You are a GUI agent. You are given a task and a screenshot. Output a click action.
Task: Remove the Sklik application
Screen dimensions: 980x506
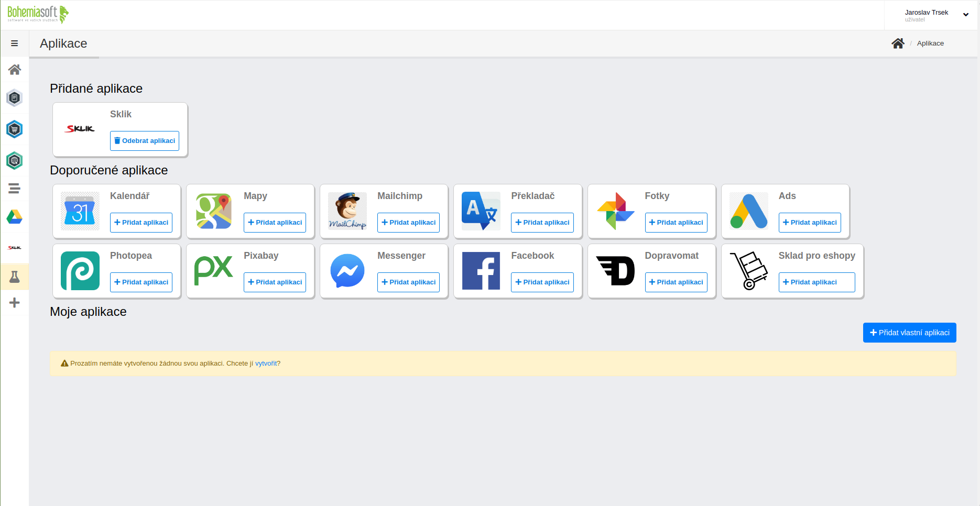[x=145, y=141]
